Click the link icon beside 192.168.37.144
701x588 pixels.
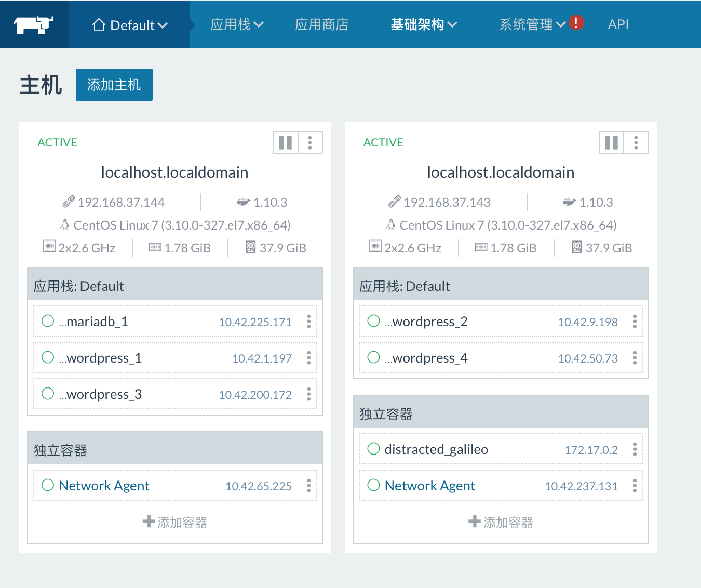point(69,202)
